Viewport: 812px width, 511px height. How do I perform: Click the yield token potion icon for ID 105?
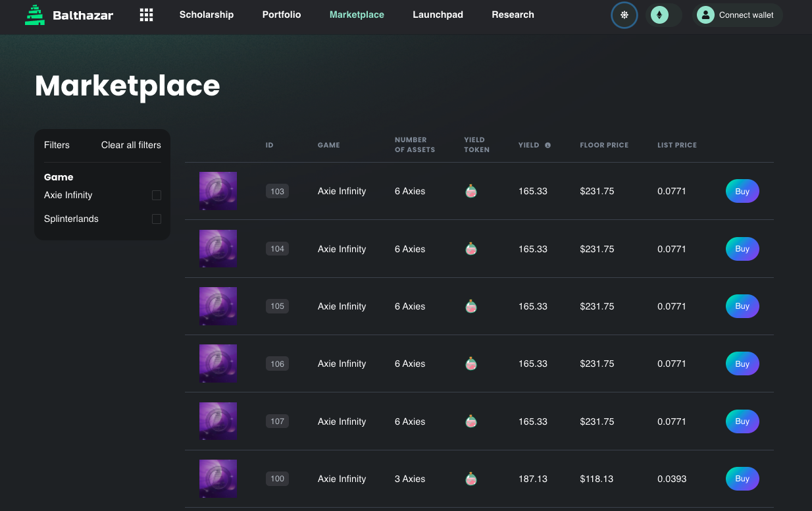click(x=471, y=306)
